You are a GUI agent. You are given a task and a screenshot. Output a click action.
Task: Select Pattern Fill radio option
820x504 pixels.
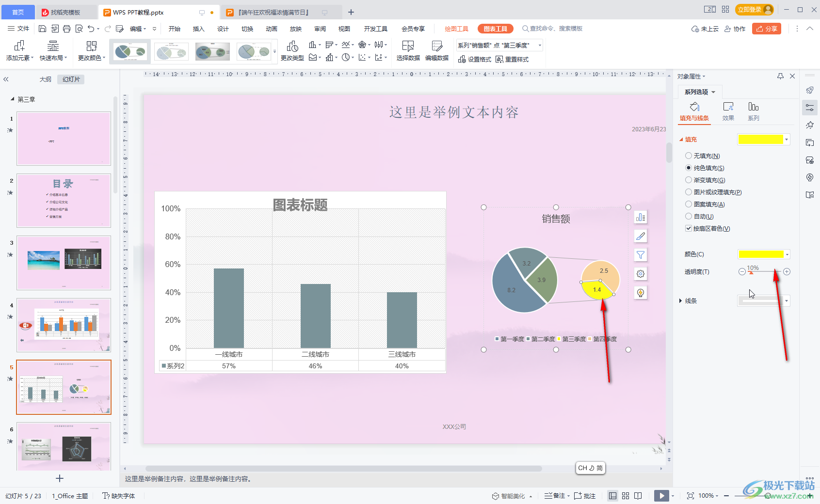coord(689,204)
